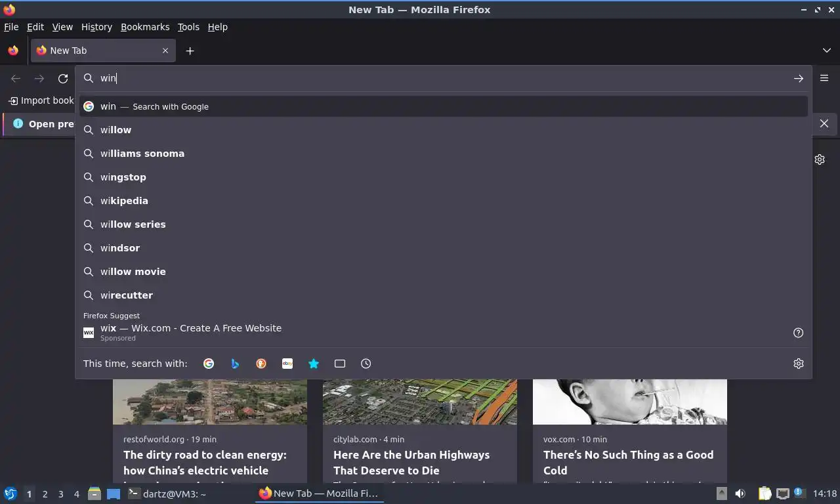The width and height of the screenshot is (840, 504).
Task: Expand the system tray arrow
Action: 721,494
